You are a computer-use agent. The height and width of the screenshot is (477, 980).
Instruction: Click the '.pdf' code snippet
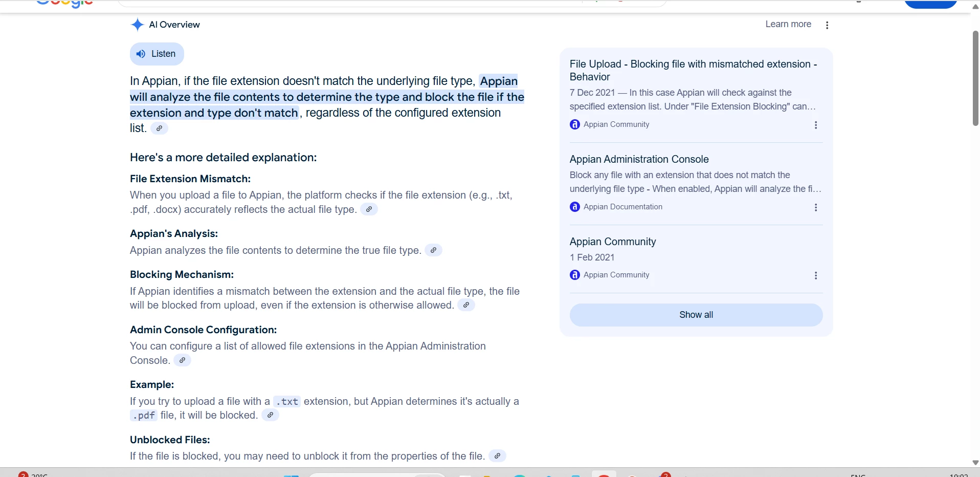click(x=144, y=416)
